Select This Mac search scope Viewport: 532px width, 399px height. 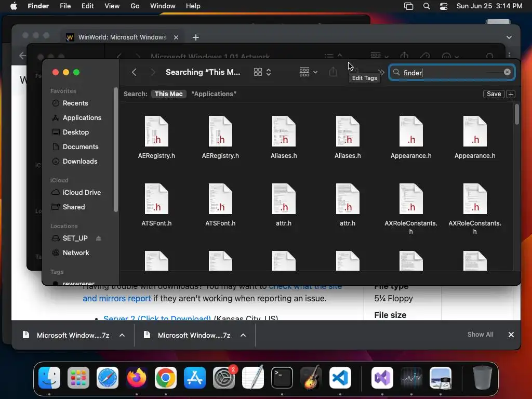point(169,94)
